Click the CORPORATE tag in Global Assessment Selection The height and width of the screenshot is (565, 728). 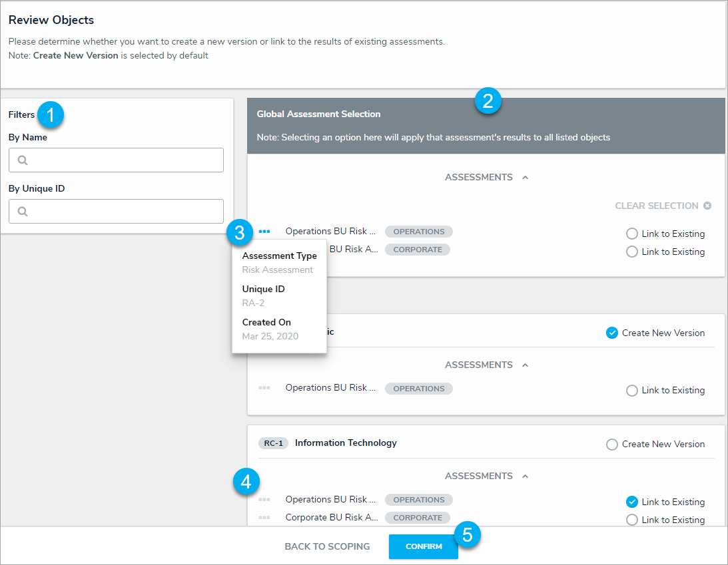[x=418, y=250]
